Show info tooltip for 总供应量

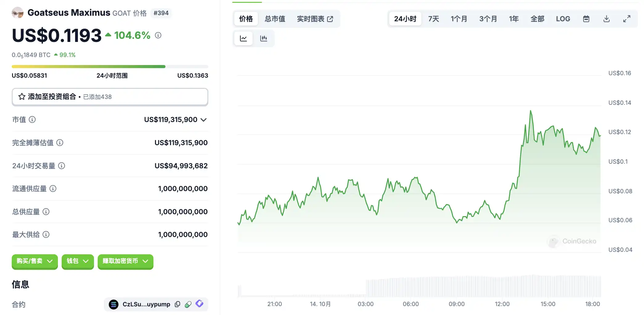[46, 212]
